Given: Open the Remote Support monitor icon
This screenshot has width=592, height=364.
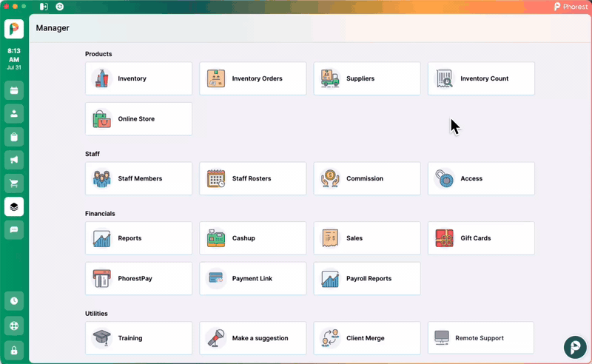Looking at the screenshot, I should (442, 338).
